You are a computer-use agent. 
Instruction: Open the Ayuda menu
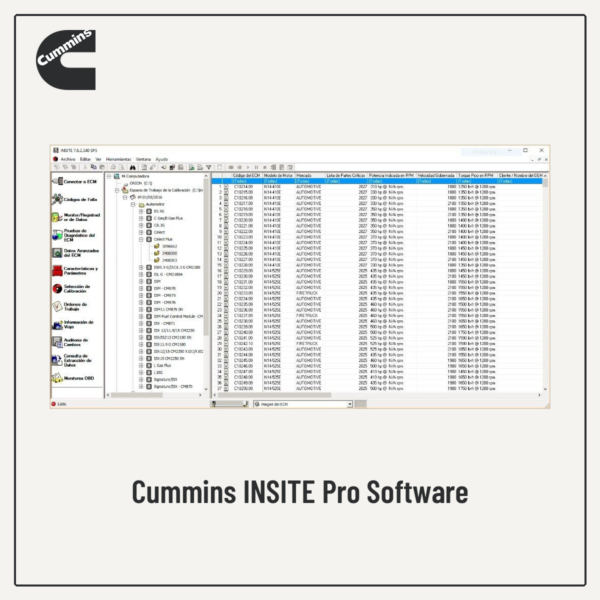[161, 159]
